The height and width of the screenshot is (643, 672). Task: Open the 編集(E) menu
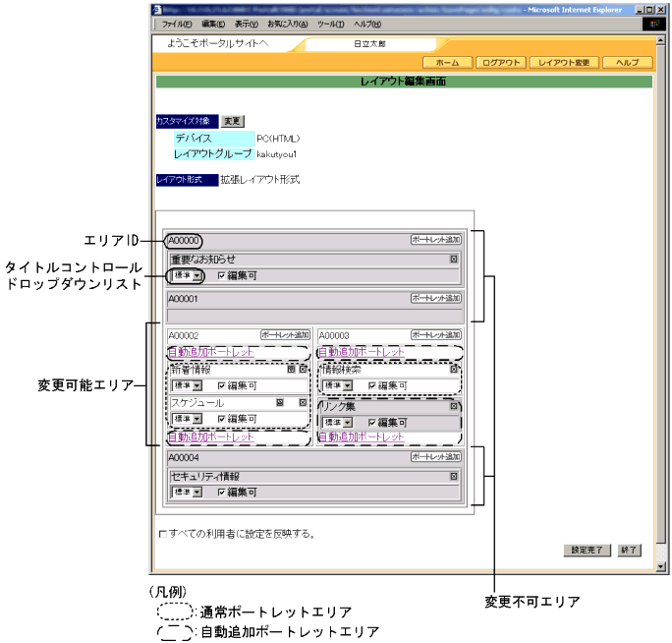pos(213,24)
